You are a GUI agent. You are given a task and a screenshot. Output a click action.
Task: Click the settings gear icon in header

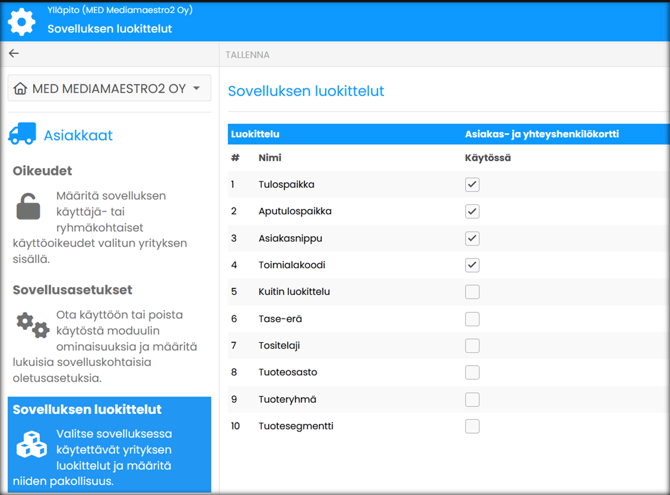click(21, 21)
